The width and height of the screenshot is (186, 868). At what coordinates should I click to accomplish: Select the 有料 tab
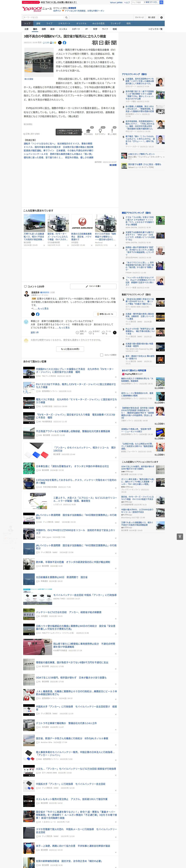click(128, 24)
